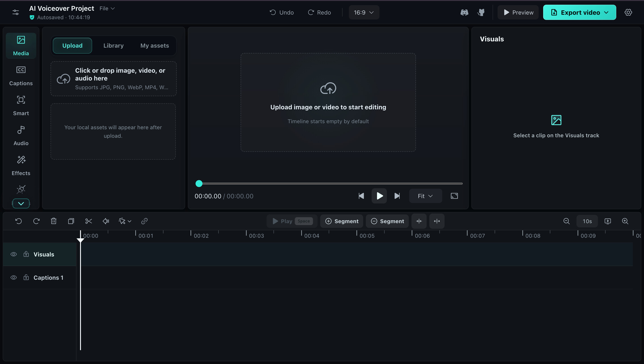
Task: Click the Export video button
Action: pyautogui.click(x=580, y=13)
